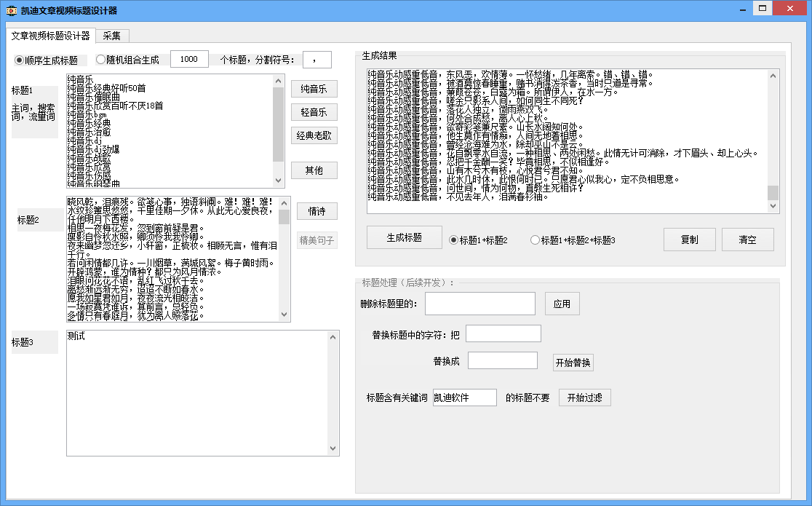Click 纯音乐dj劲爆 line in 标题1
Viewport: 812px width, 506px height.
point(94,150)
